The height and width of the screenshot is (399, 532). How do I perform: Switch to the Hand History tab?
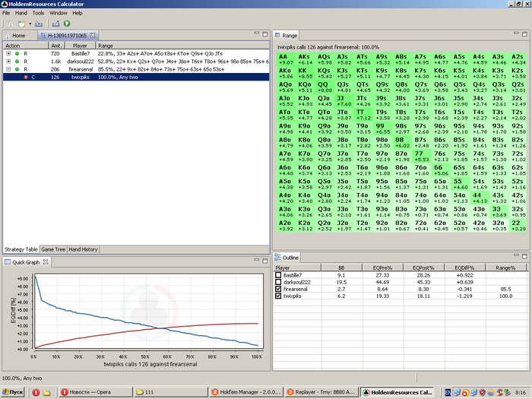[x=84, y=249]
